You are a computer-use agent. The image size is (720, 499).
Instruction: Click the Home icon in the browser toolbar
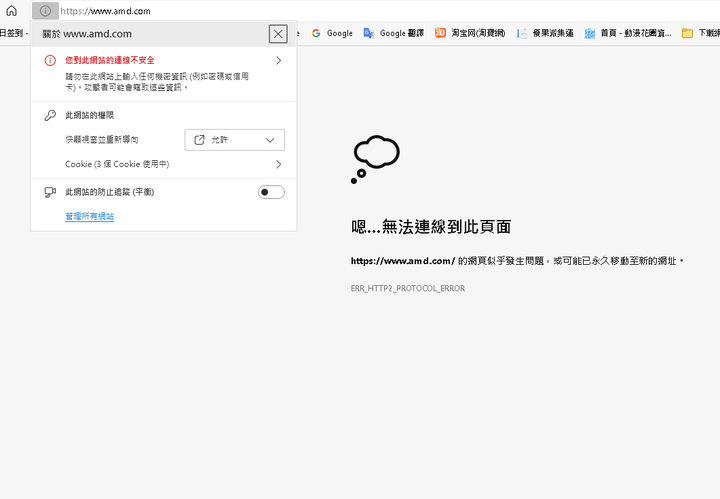[x=11, y=11]
